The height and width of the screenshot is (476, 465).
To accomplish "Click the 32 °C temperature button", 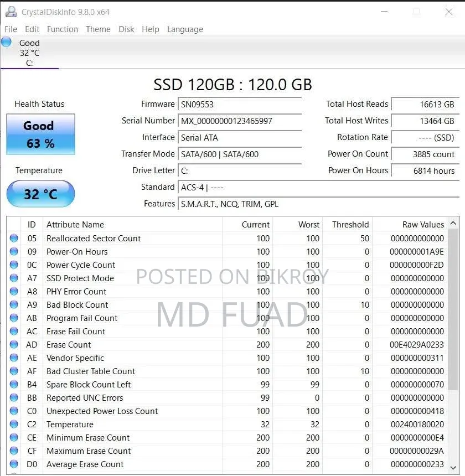I will pos(40,194).
